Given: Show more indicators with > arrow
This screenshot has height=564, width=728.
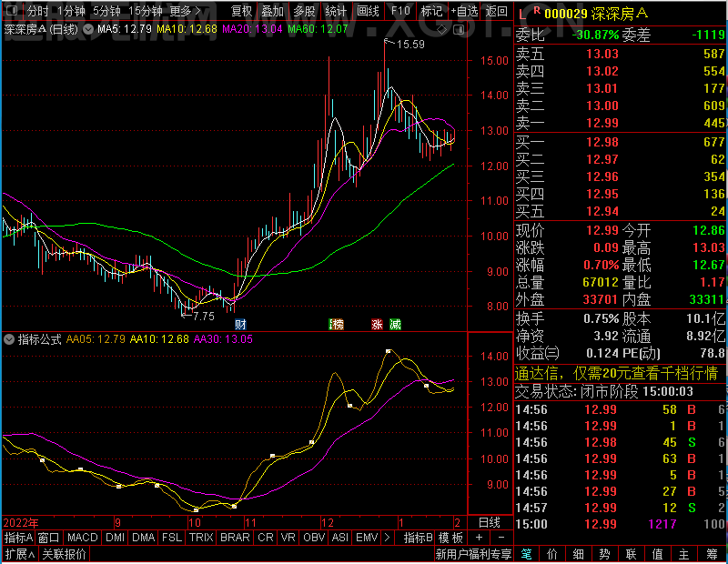Looking at the screenshot, I should click(x=388, y=538).
